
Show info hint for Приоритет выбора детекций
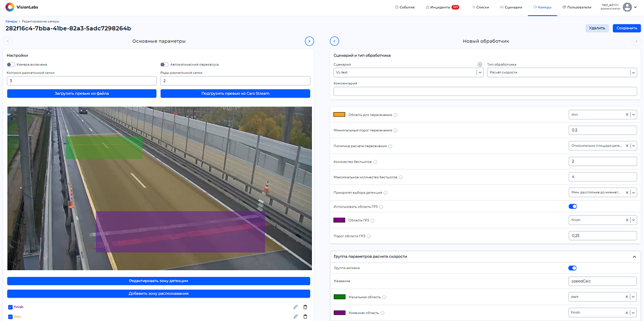coord(386,193)
